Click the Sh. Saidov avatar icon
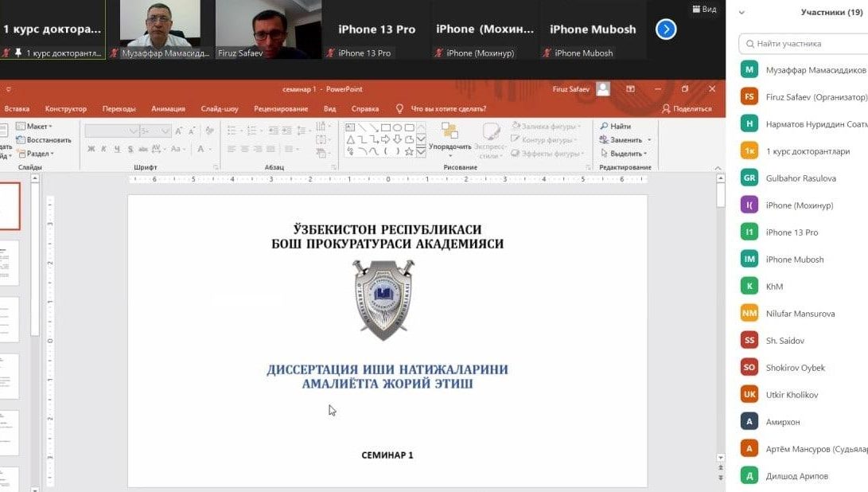This screenshot has height=492, width=868. (x=749, y=340)
